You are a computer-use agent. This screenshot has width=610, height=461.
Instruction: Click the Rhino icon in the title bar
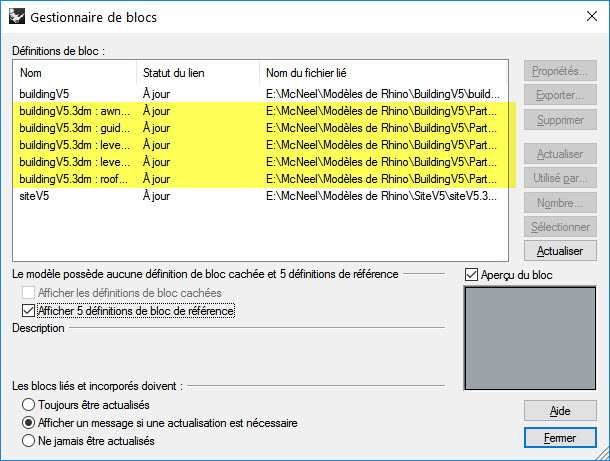tap(17, 17)
